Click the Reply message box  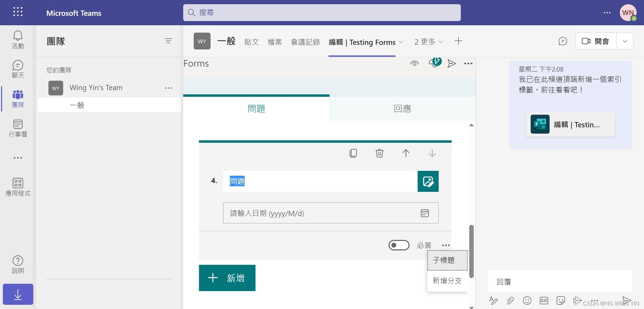point(560,281)
